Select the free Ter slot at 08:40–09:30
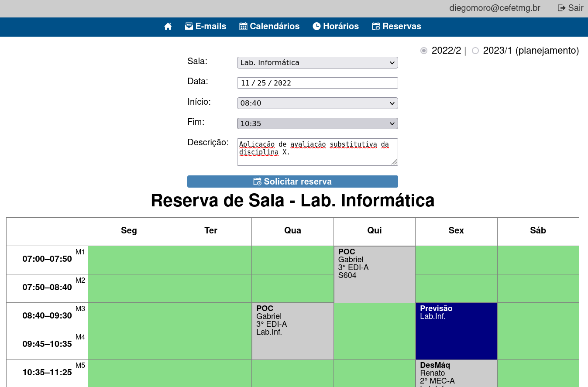The image size is (588, 387). coord(211,317)
